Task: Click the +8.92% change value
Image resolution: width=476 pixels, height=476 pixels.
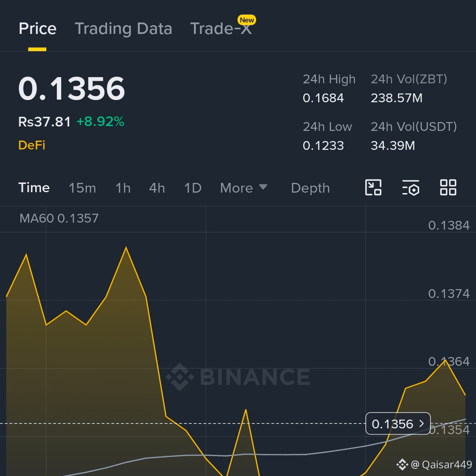Action: pos(100,122)
